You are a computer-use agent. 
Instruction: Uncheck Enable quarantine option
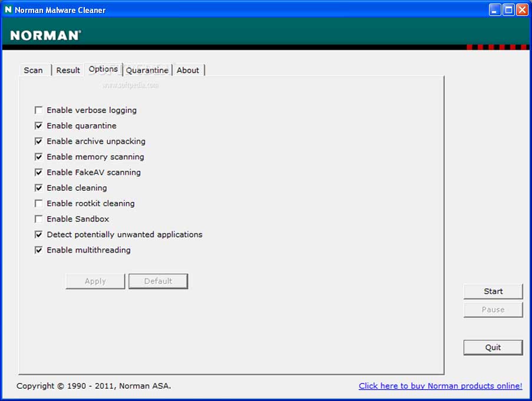pos(39,126)
